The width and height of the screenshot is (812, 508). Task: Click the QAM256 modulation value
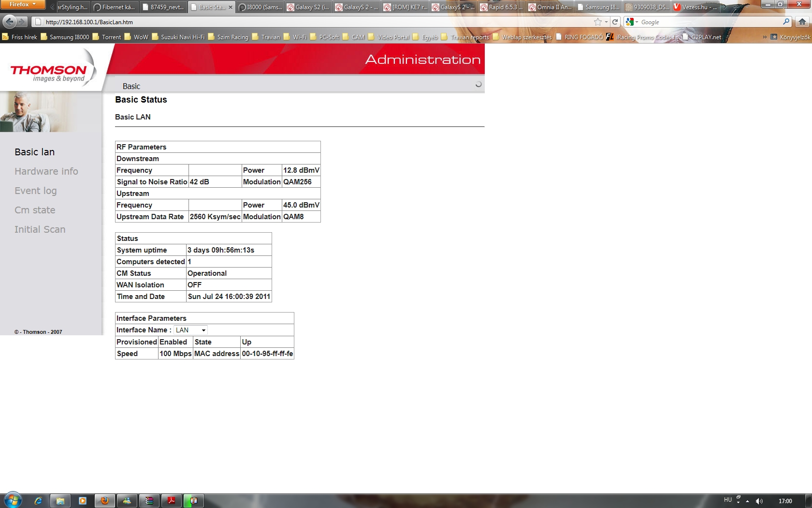[x=297, y=182]
